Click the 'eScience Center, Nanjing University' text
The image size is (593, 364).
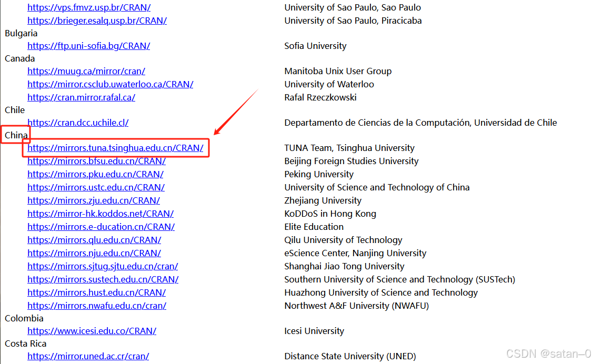point(356,253)
